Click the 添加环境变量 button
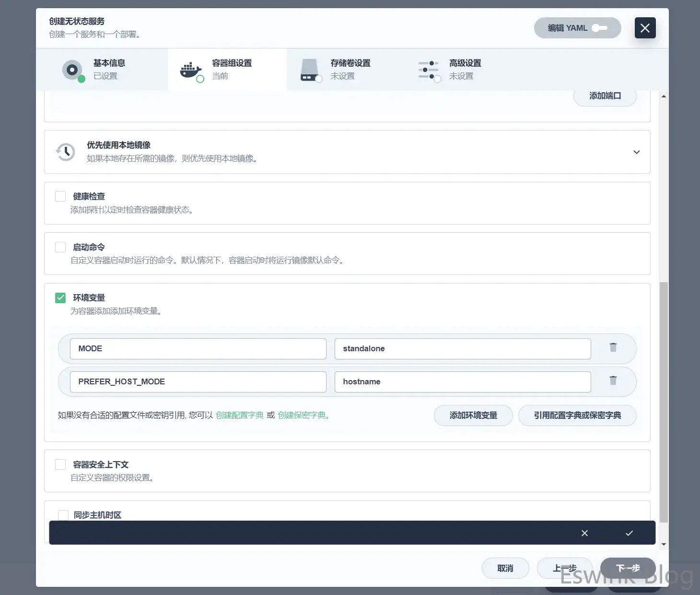This screenshot has height=595, width=700. (x=473, y=416)
